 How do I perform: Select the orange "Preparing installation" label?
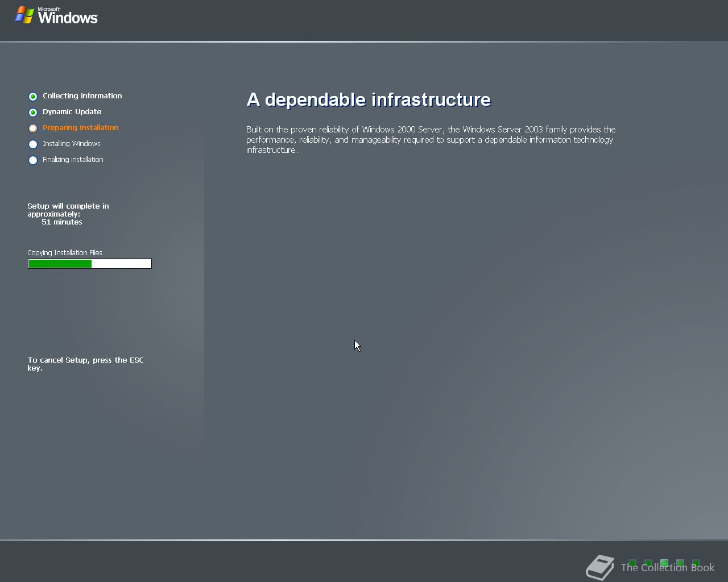point(81,128)
